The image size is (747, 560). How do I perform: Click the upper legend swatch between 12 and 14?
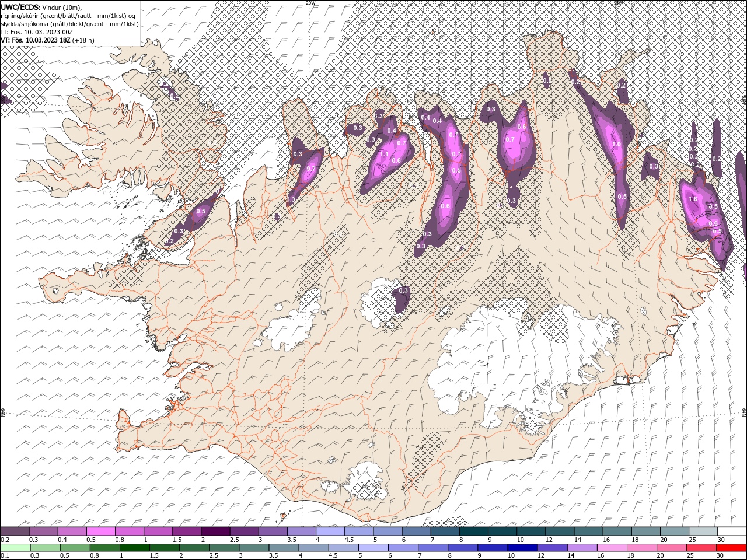point(560,531)
